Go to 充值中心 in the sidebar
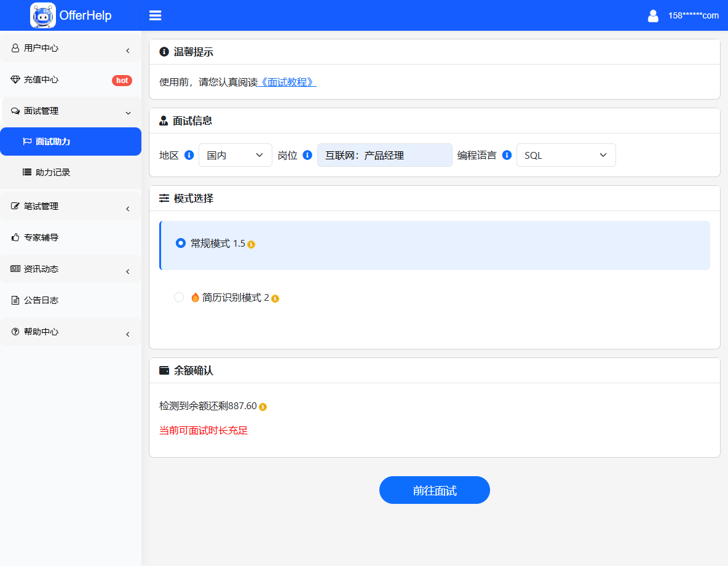 (41, 79)
